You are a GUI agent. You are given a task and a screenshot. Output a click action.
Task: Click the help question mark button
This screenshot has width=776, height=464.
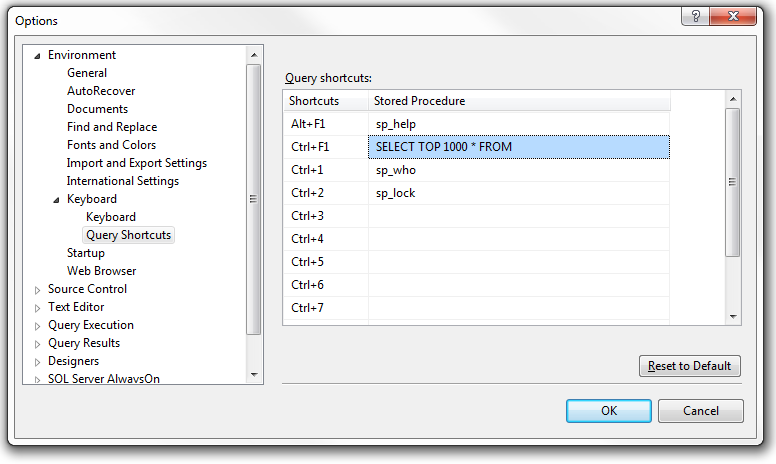click(695, 16)
